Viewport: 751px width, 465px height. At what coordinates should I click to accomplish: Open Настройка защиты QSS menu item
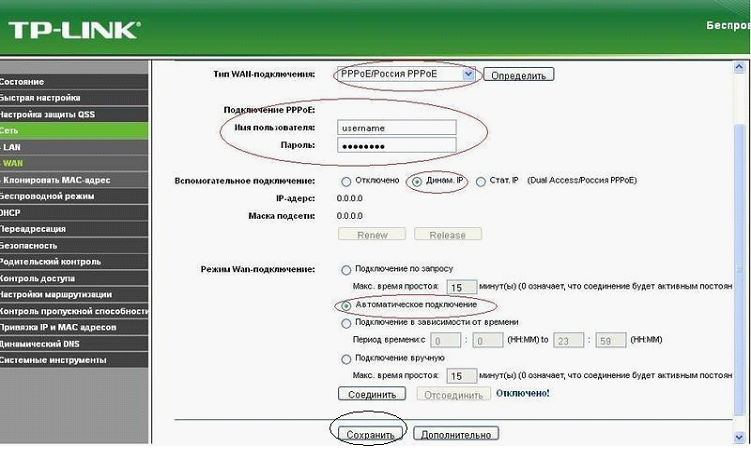pos(74,114)
